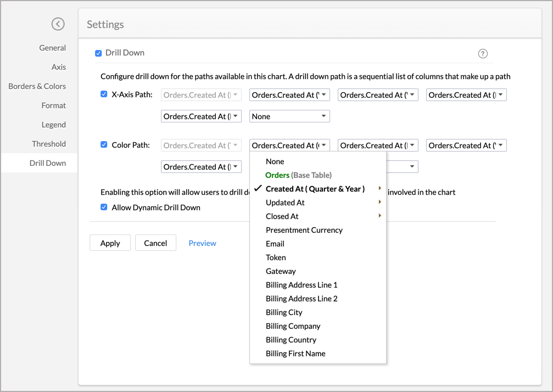Open second X-Axis Path column dropdown
The height and width of the screenshot is (392, 553).
[x=289, y=95]
